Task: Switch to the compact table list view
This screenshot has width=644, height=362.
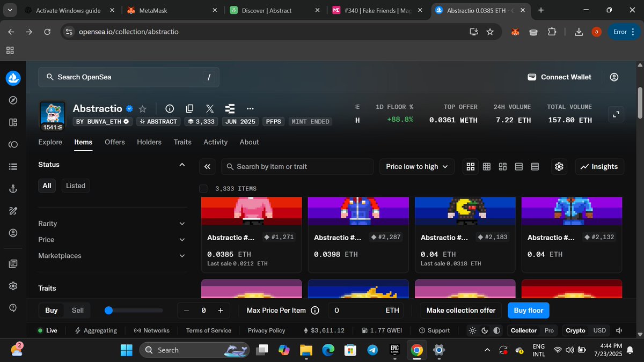Action: point(535,167)
